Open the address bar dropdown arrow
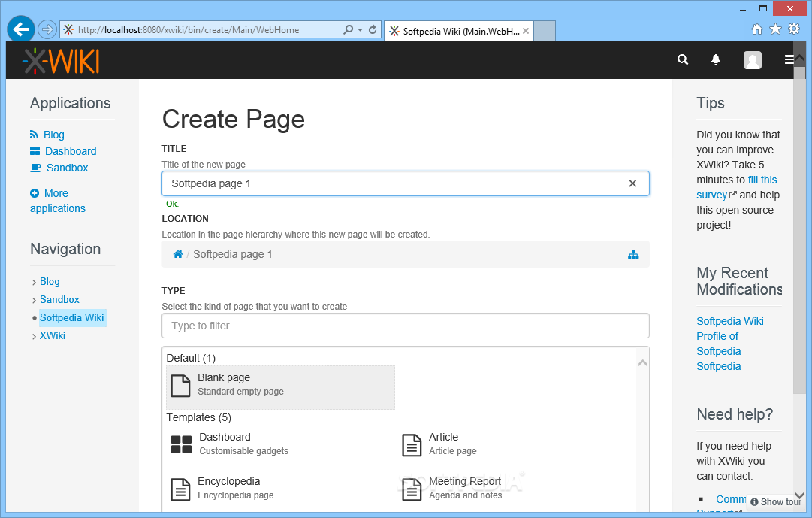 click(x=361, y=30)
